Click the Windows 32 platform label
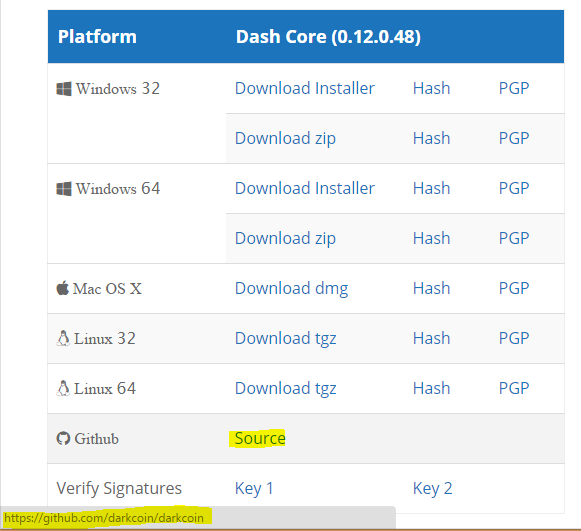This screenshot has height=531, width=581. coord(118,89)
